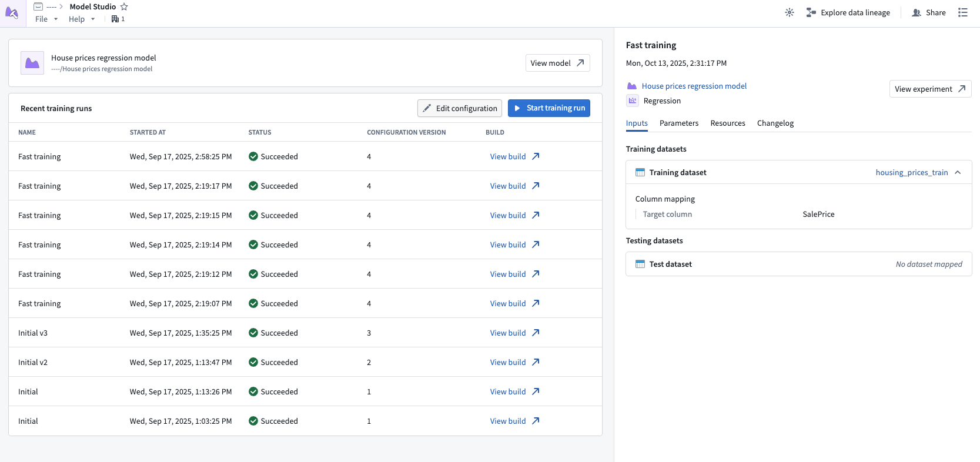This screenshot has width=980, height=462.
Task: Select the Initial run started 1:13:26 PM
Action: [x=305, y=391]
